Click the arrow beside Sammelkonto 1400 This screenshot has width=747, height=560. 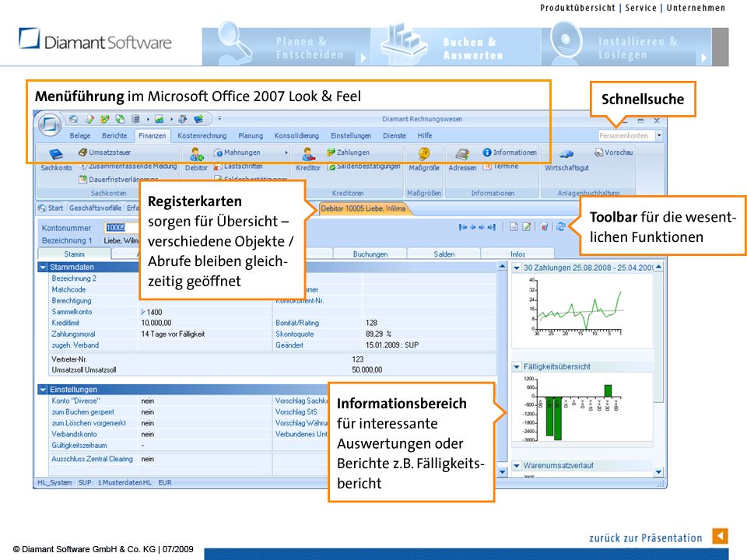(143, 312)
